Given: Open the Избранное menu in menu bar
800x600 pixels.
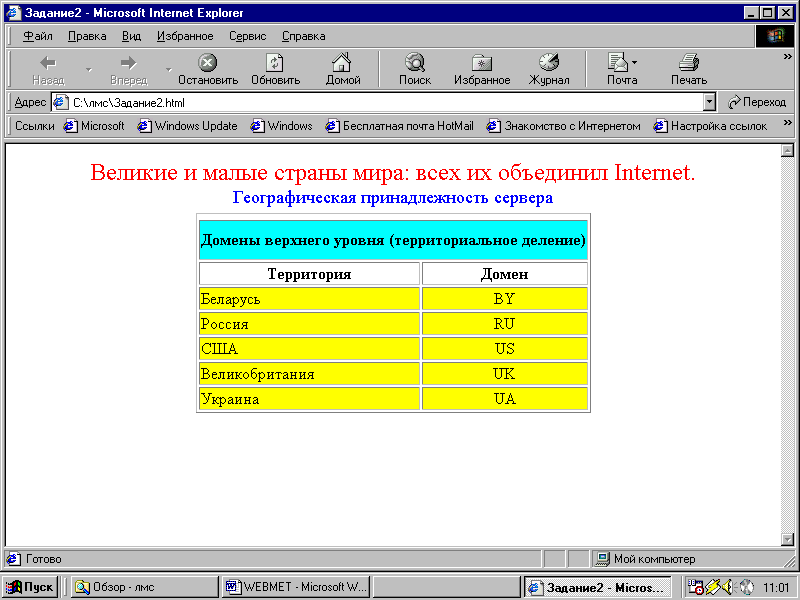Looking at the screenshot, I should point(185,36).
